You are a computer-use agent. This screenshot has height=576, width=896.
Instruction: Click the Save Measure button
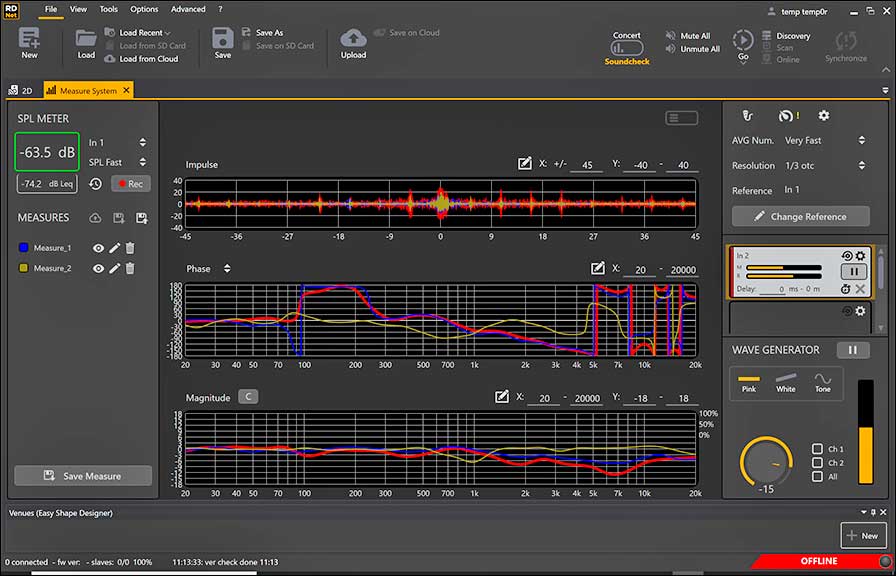point(83,476)
